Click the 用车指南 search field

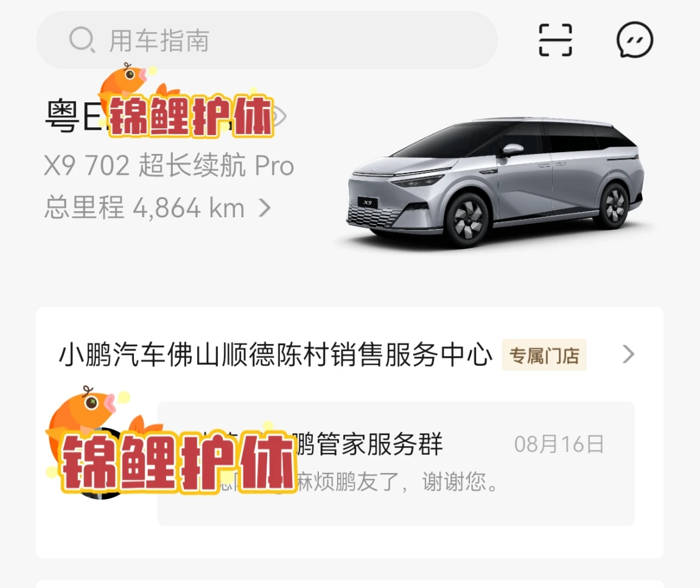click(267, 40)
